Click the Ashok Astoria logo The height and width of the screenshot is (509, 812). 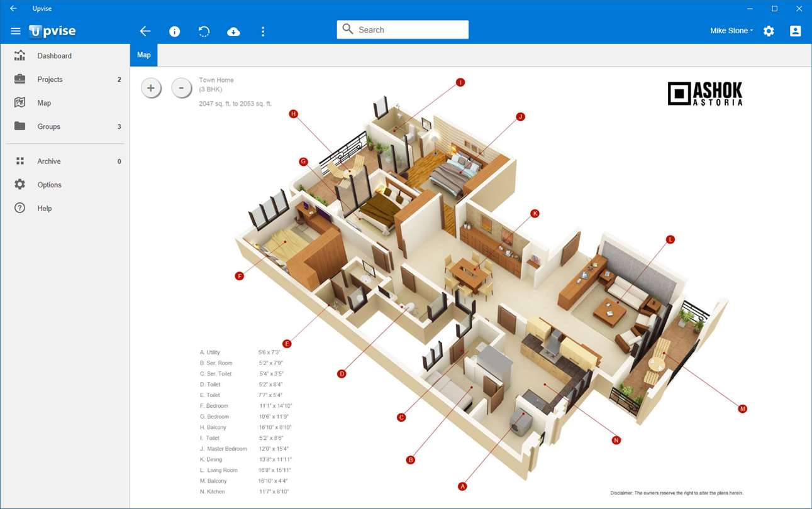[705, 94]
